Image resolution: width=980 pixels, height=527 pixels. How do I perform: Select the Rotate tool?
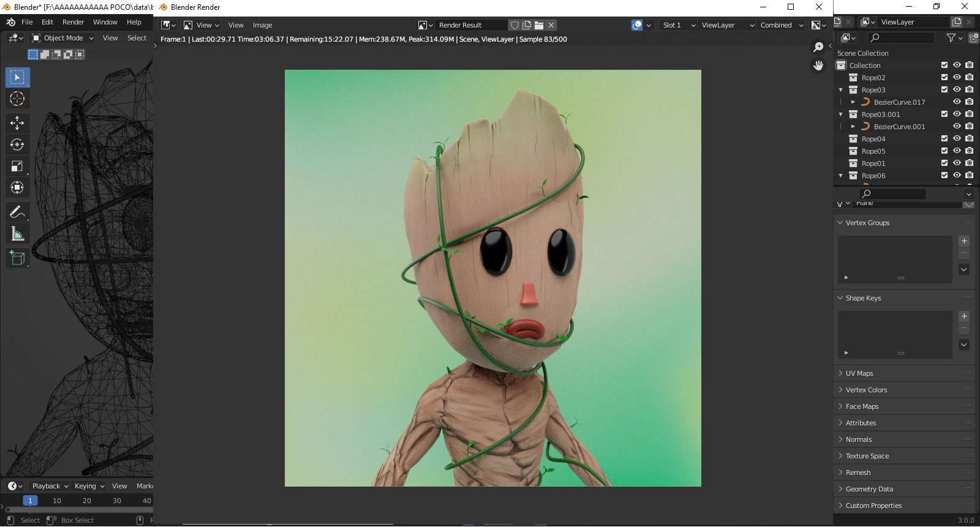tap(17, 144)
